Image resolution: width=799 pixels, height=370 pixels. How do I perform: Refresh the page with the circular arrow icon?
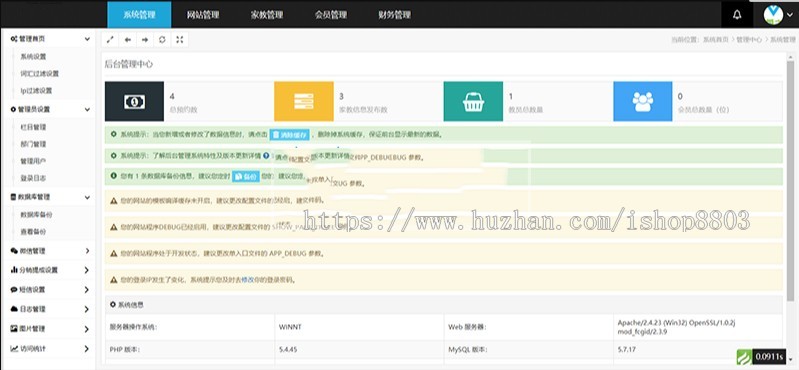(162, 40)
